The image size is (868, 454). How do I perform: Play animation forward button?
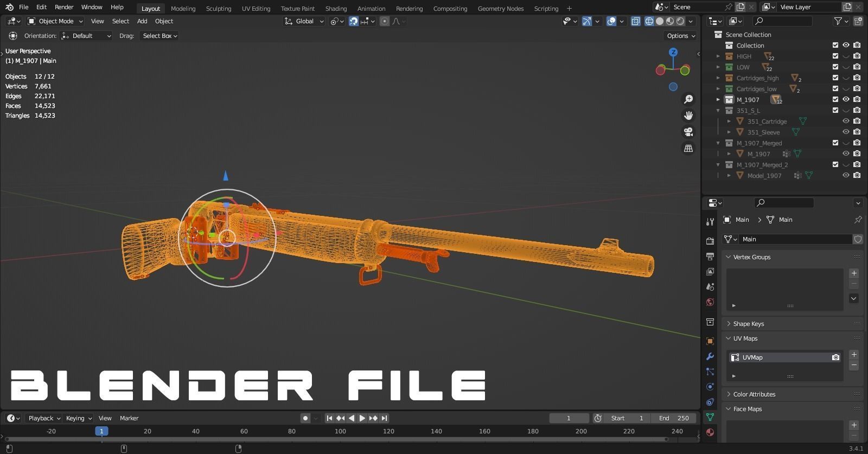pyautogui.click(x=362, y=418)
